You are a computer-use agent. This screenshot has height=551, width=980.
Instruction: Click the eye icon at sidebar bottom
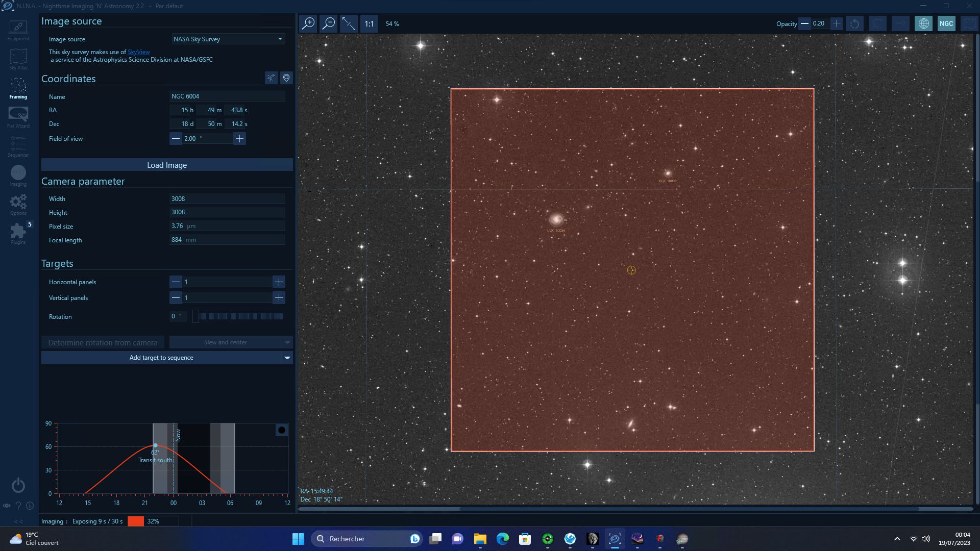(x=7, y=506)
